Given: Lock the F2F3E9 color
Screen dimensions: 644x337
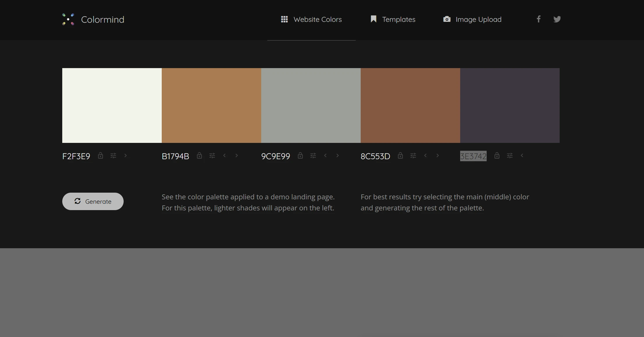Looking at the screenshot, I should [100, 155].
